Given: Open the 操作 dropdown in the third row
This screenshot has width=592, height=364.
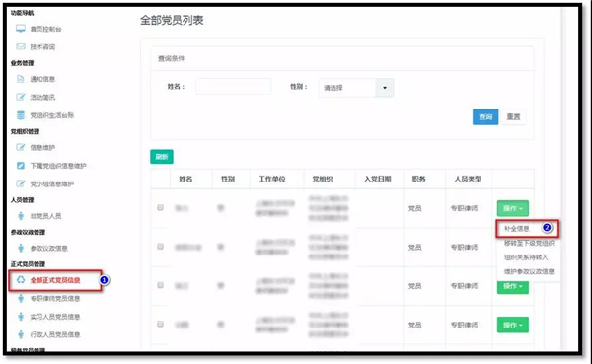Looking at the screenshot, I should click(x=513, y=287).
